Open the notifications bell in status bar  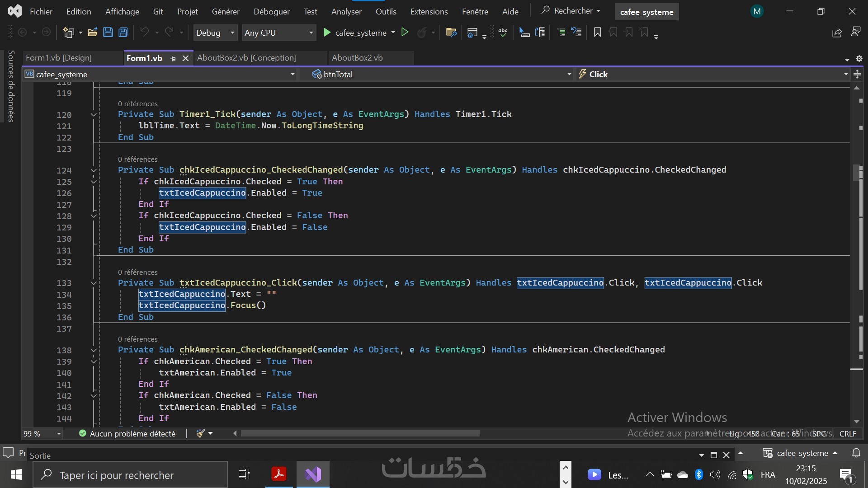pyautogui.click(x=856, y=453)
